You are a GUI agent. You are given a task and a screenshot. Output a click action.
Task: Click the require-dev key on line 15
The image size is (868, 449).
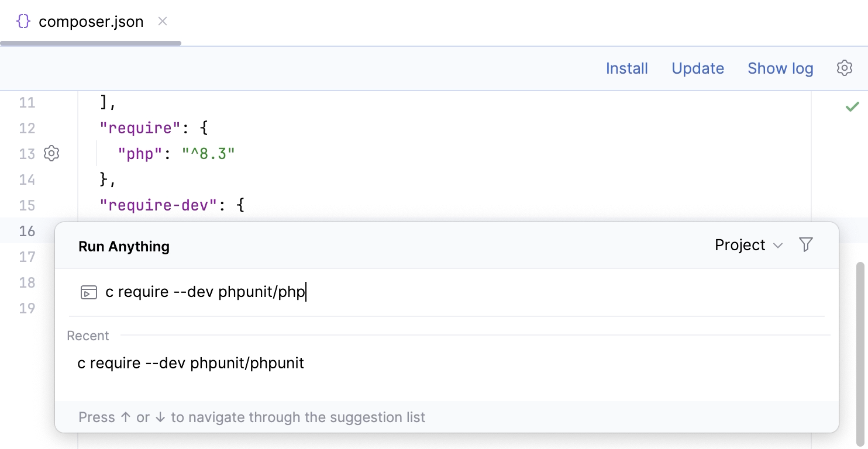[158, 205]
